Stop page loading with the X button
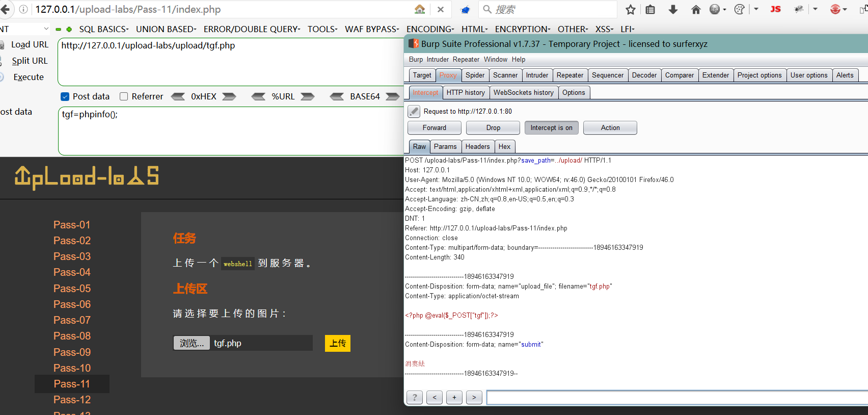The image size is (868, 415). pos(441,9)
